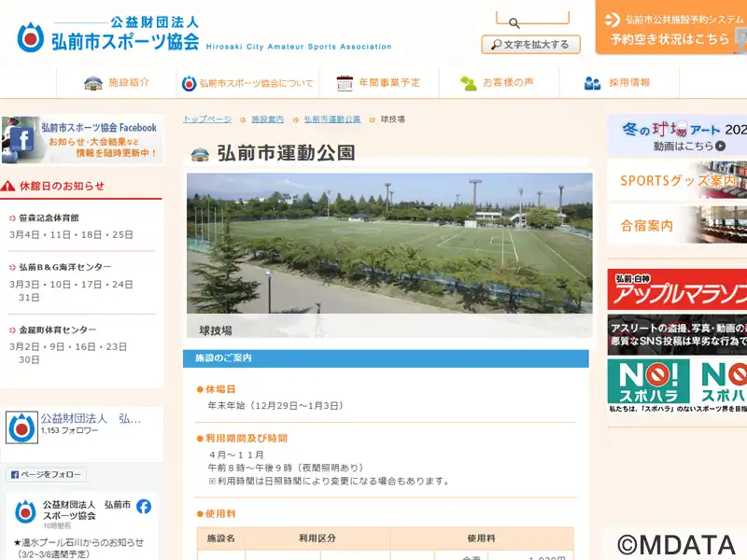Viewport: 747px width, 560px height.
Task: Open the 施設紹介 navigation menu
Action: pos(129,82)
